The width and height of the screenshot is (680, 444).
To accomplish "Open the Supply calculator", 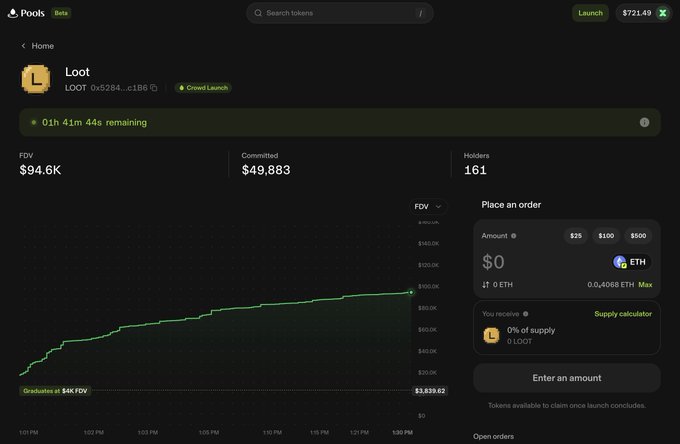I will (x=623, y=314).
